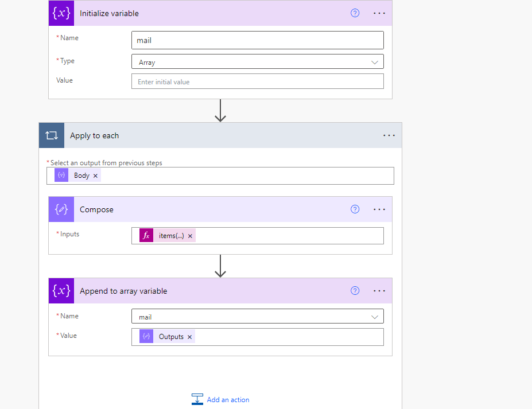Collapse Append to array variable title
This screenshot has height=409, width=532.
(123, 291)
